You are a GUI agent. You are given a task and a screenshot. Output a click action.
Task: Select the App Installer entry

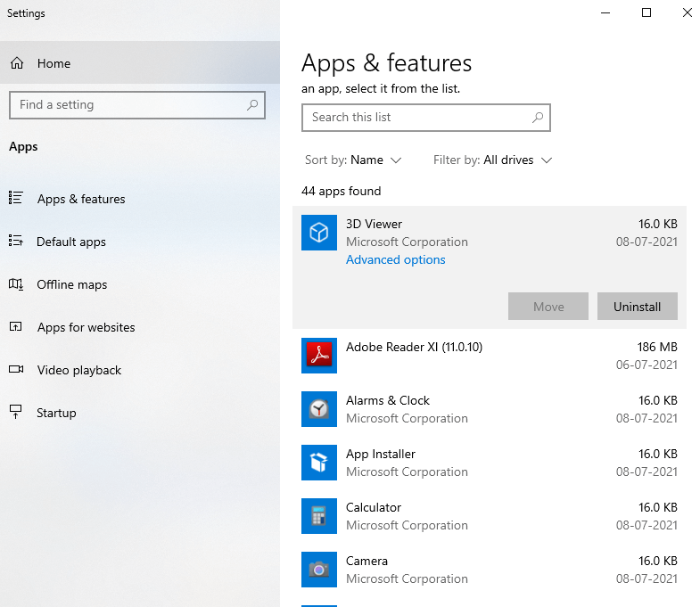[x=490, y=463]
